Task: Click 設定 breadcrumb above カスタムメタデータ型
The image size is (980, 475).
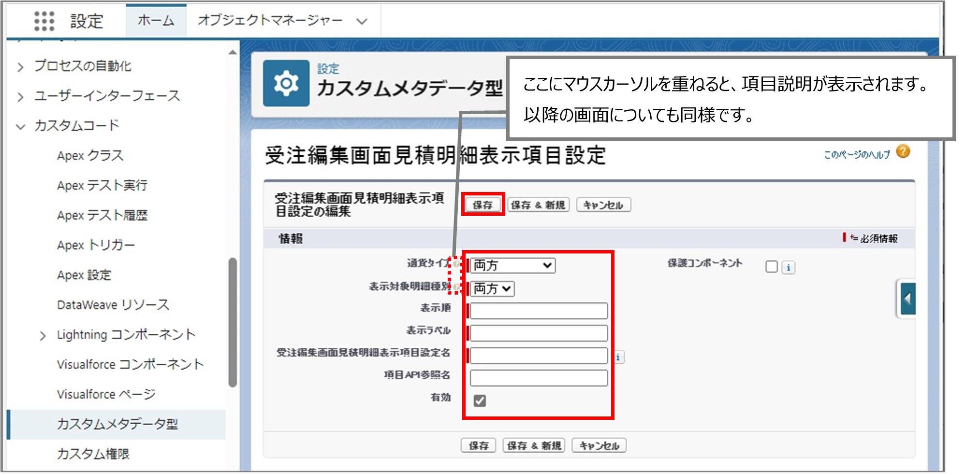Action: pyautogui.click(x=328, y=69)
